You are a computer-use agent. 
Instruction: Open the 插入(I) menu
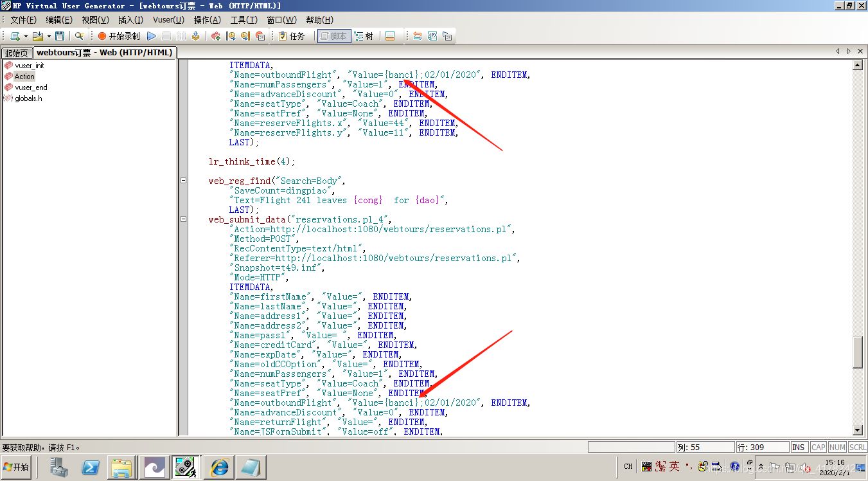130,20
